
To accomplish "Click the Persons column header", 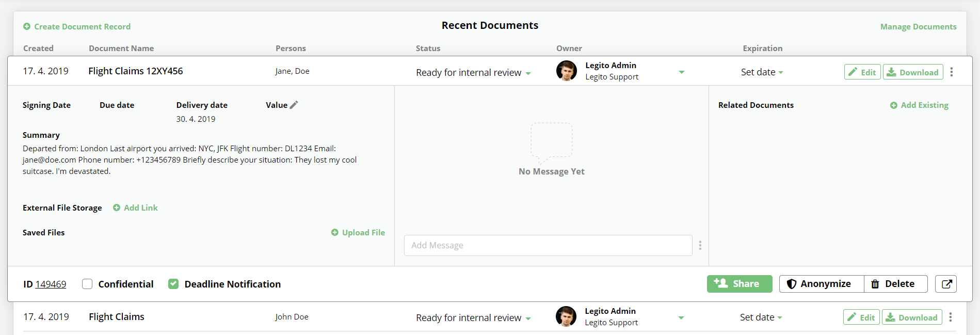I will tap(291, 48).
